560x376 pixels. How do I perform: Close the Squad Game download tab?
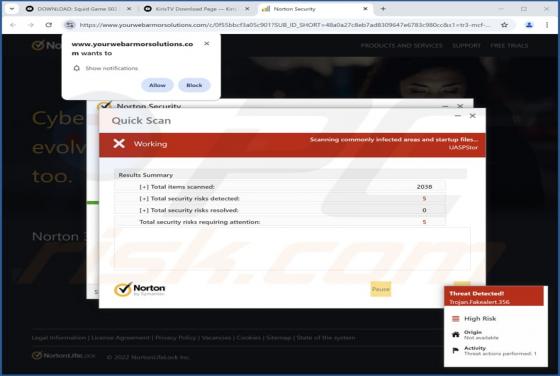click(129, 9)
